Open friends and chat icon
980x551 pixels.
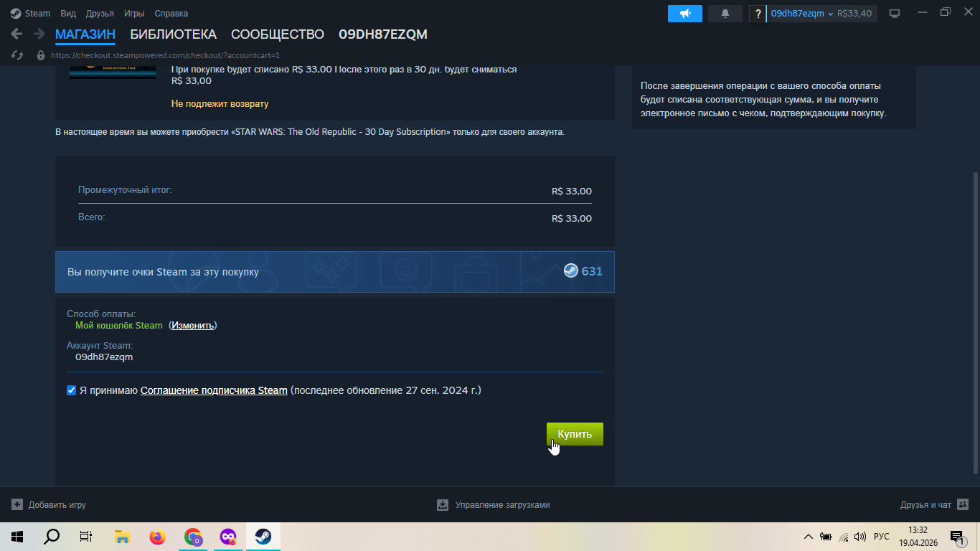[x=963, y=504]
